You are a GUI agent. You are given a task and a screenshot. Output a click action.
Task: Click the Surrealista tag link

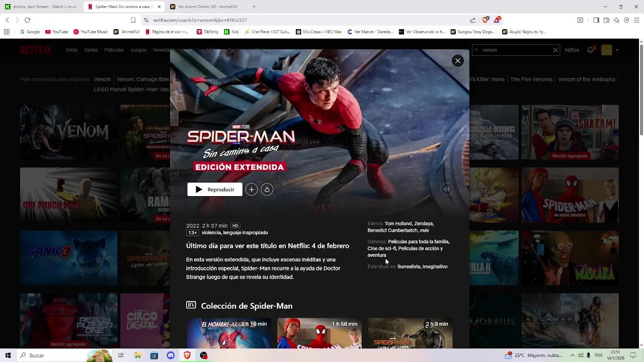(409, 266)
